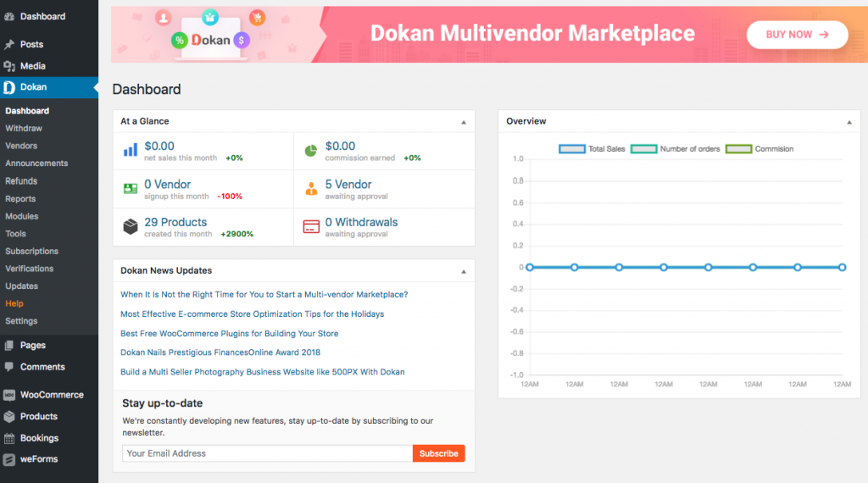The height and width of the screenshot is (483, 868).
Task: Click the Products box icon in sidebar
Action: pyautogui.click(x=9, y=417)
